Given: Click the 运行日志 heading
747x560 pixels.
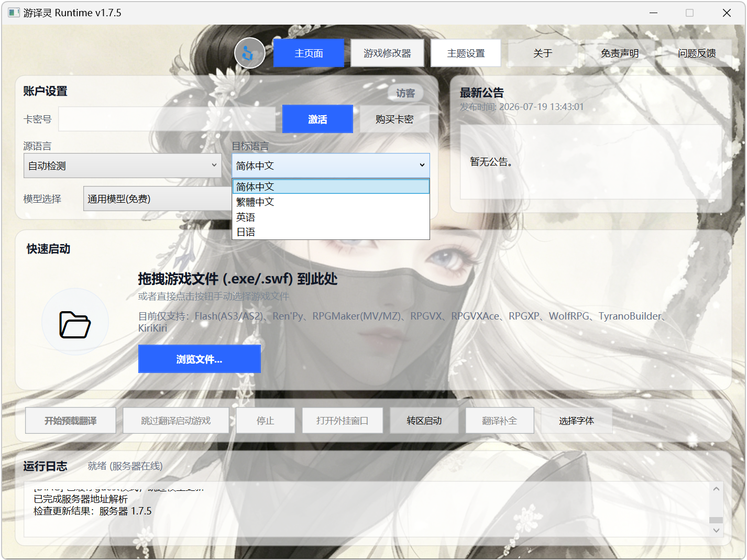Looking at the screenshot, I should pyautogui.click(x=45, y=466).
